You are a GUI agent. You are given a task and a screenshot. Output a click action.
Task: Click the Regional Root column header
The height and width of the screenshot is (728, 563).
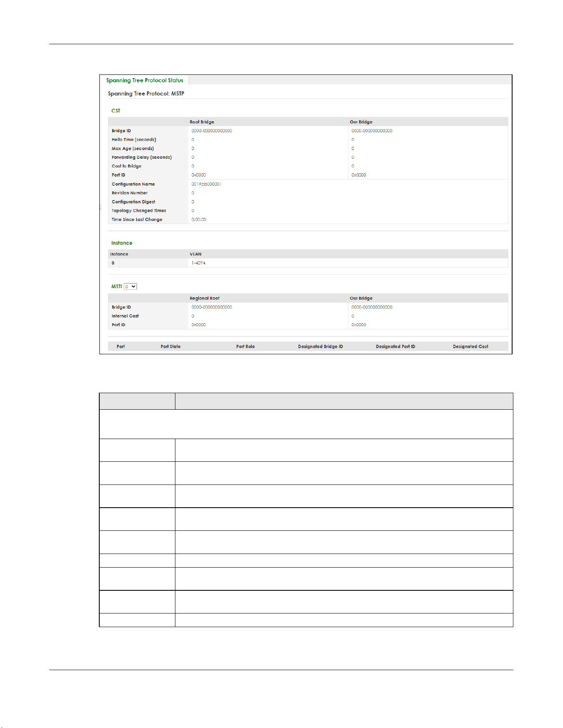(x=205, y=298)
